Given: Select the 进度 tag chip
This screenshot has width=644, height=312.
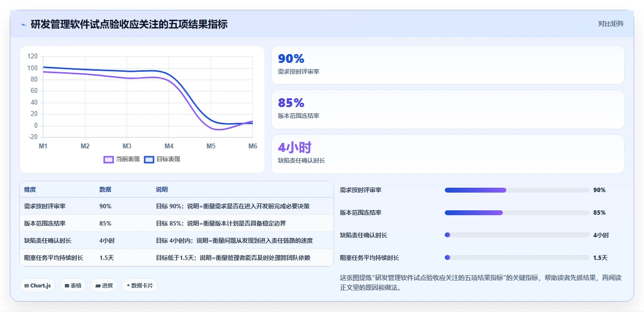Looking at the screenshot, I should point(104,285).
